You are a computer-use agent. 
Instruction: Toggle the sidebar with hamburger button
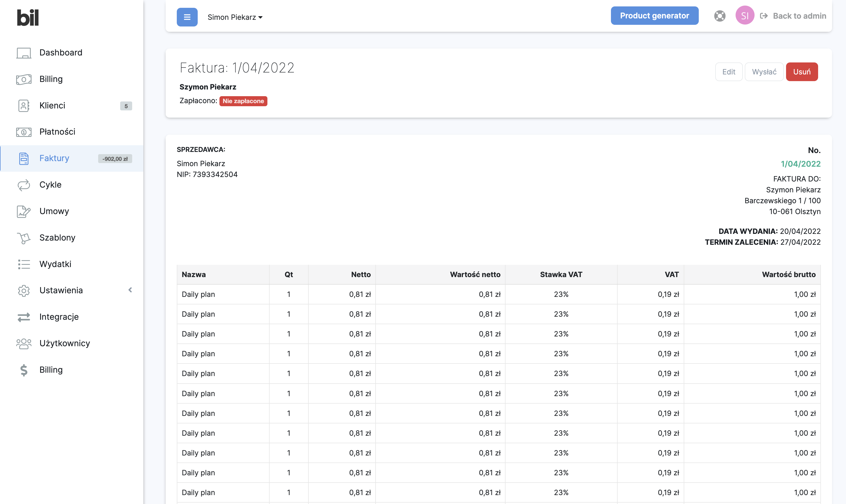(187, 17)
